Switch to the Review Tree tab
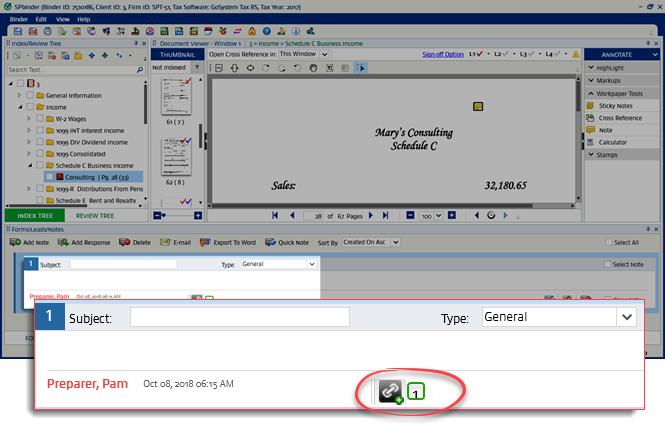This screenshot has width=665, height=433. click(x=94, y=215)
